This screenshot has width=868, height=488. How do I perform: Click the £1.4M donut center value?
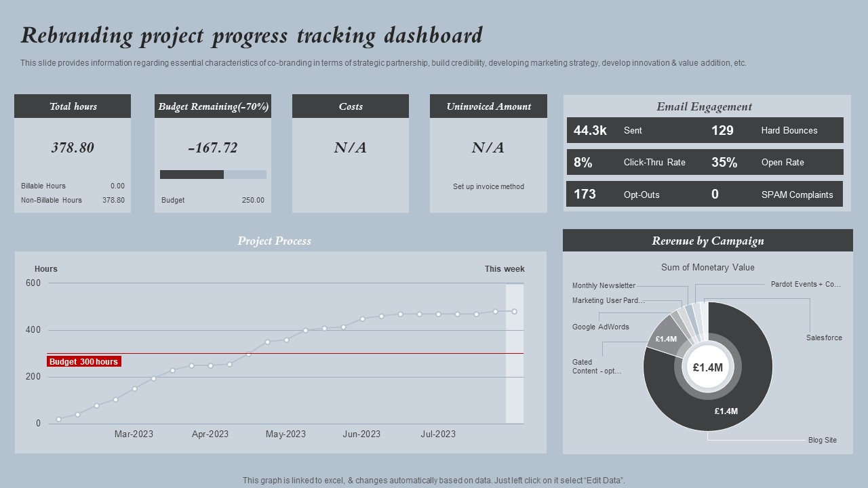click(x=707, y=367)
